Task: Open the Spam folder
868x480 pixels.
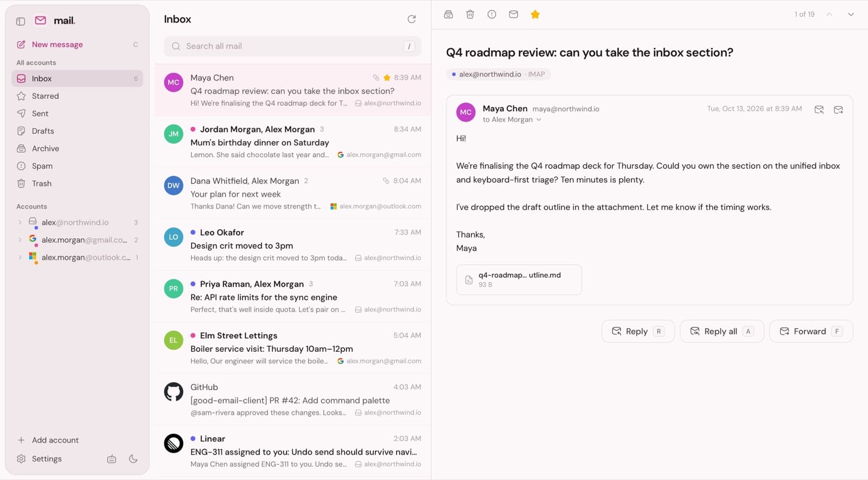Action: point(77,166)
